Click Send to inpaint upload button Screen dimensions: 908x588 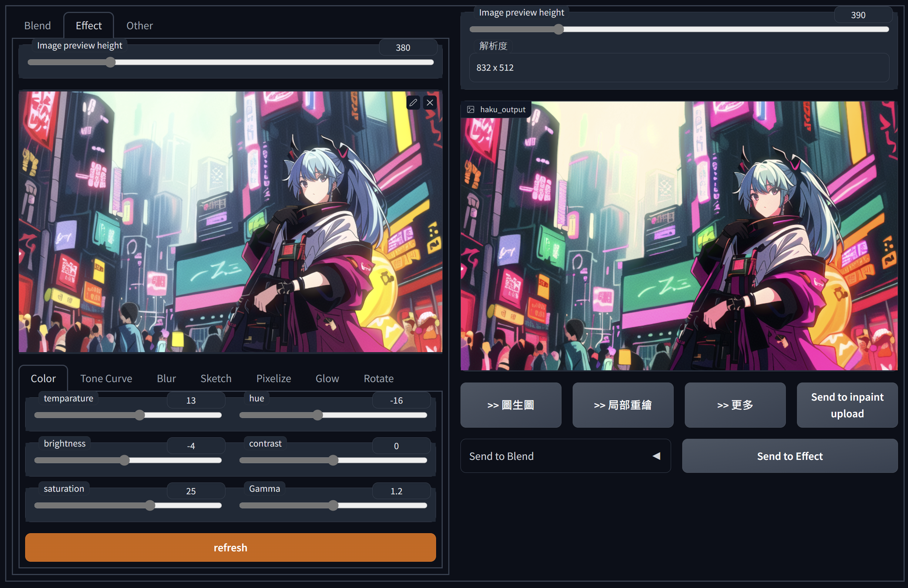(x=847, y=405)
